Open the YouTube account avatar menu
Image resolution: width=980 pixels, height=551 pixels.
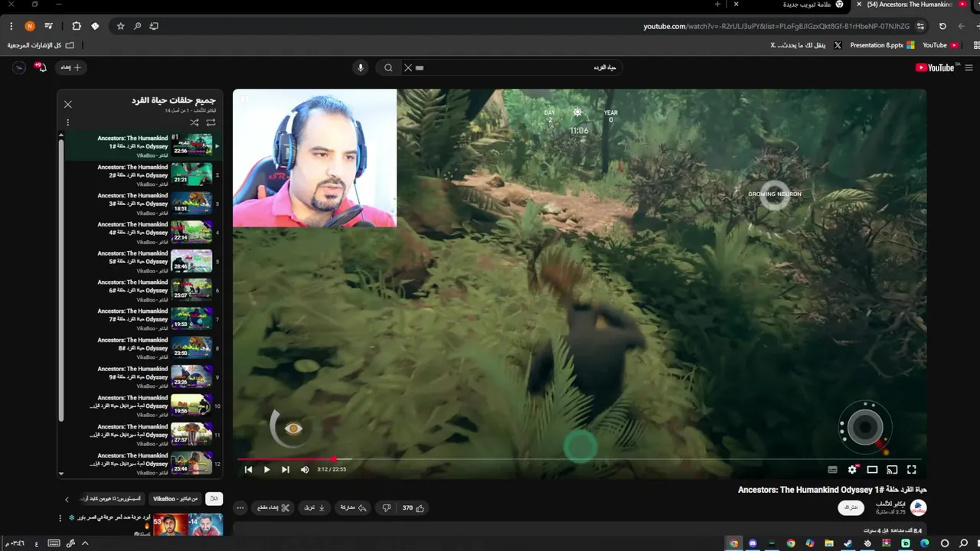19,67
